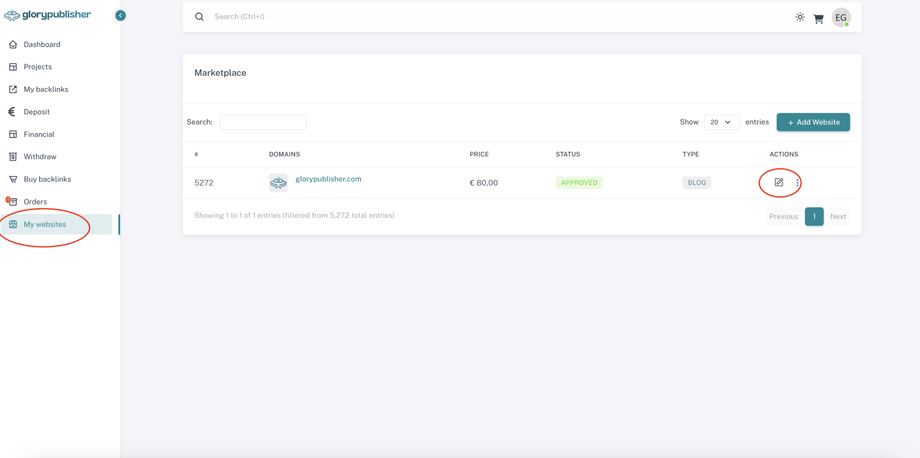Open the EG user avatar menu
920x458 pixels.
[841, 17]
